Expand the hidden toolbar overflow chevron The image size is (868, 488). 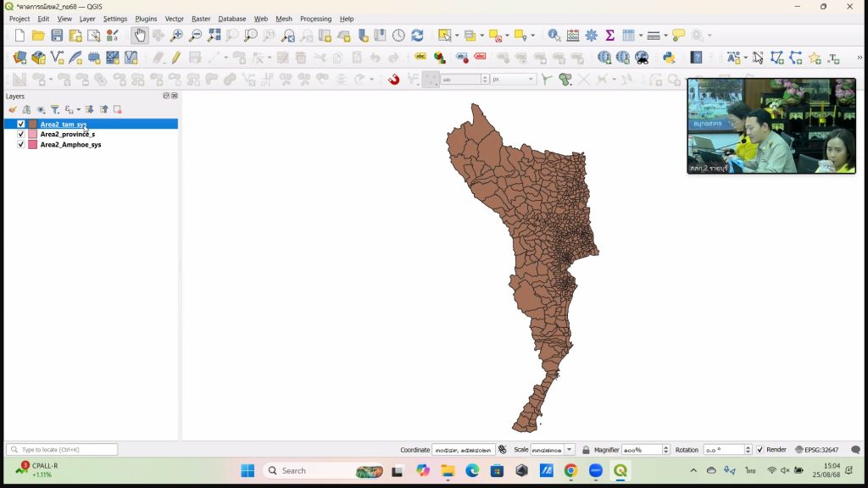pyautogui.click(x=860, y=58)
